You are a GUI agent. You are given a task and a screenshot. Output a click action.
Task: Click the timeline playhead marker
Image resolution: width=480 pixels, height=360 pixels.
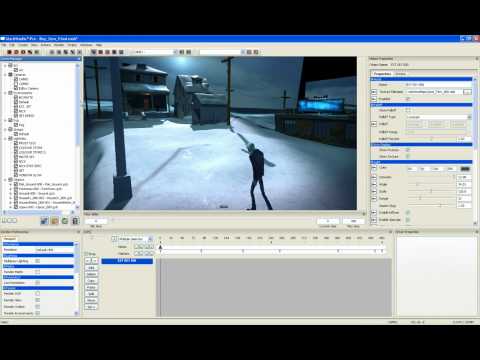click(x=160, y=247)
